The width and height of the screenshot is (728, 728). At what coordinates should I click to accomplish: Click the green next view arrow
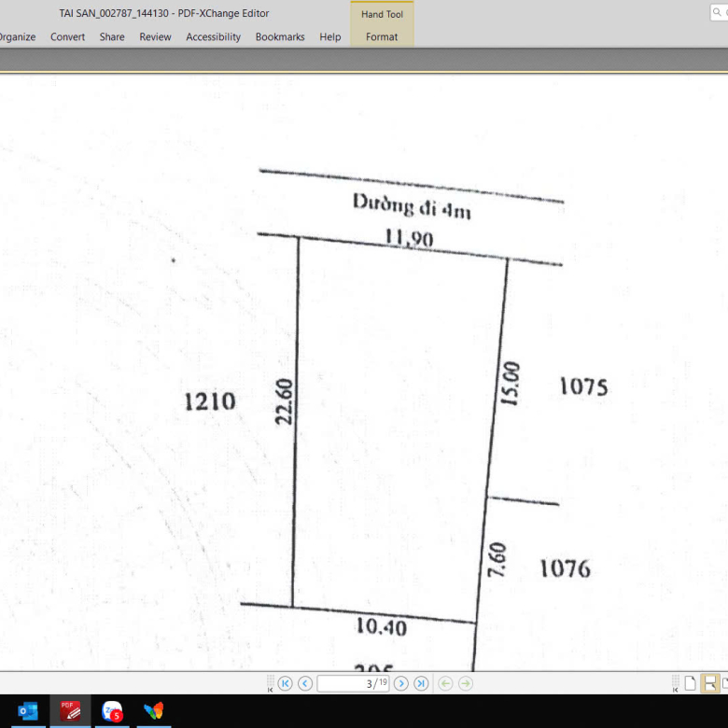(x=466, y=683)
